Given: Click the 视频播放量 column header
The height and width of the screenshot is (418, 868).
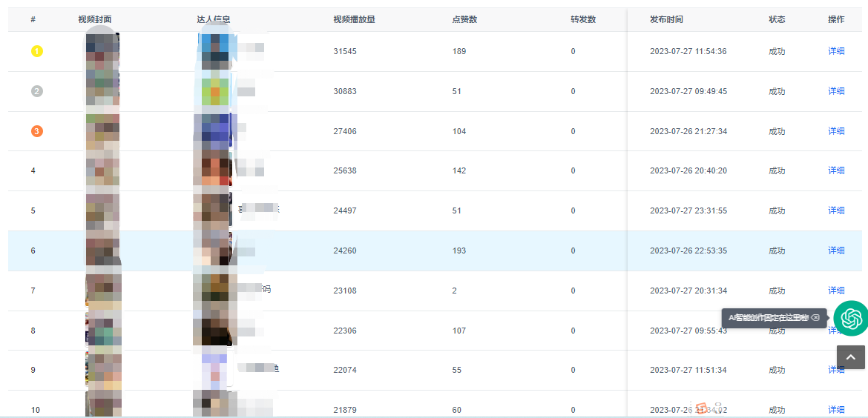Looking at the screenshot, I should 354,19.
